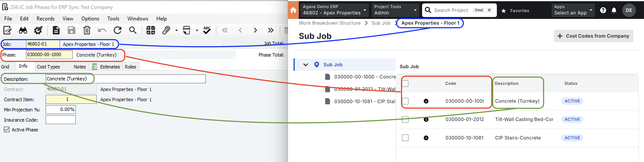The height and width of the screenshot is (162, 644).
Task: Switch to the Cost Types tab
Action: pos(48,67)
